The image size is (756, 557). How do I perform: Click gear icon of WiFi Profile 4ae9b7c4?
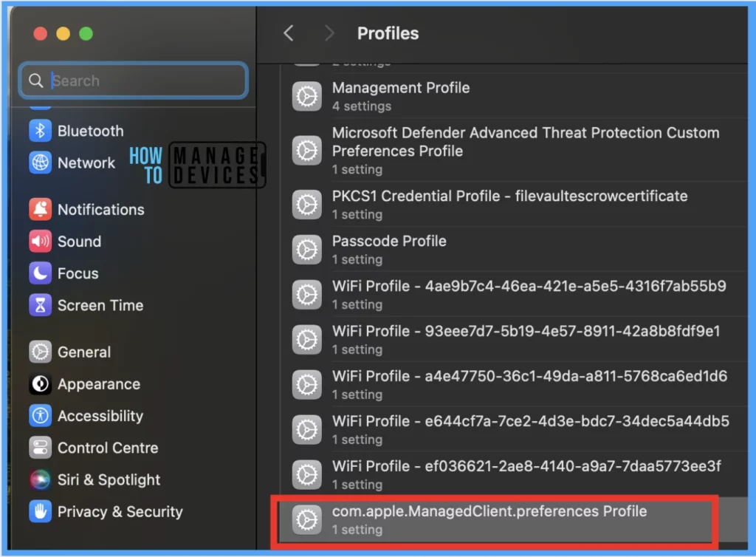pos(307,295)
